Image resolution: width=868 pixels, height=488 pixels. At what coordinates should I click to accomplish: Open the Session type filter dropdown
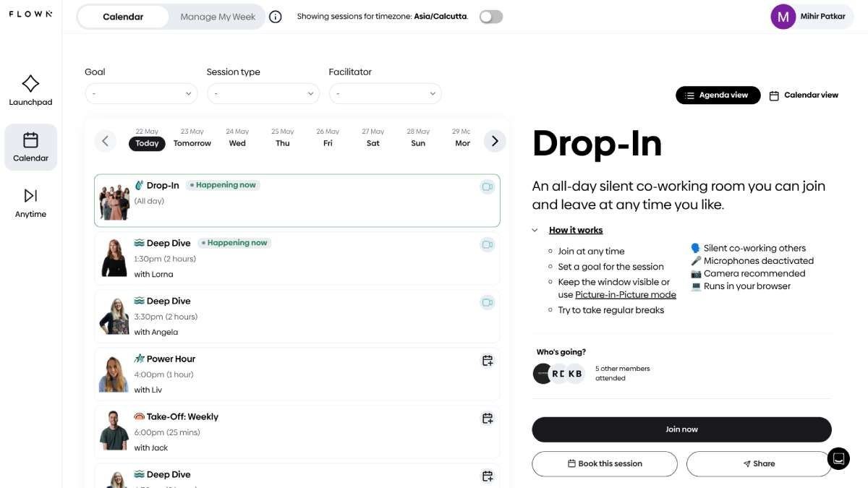click(x=263, y=93)
